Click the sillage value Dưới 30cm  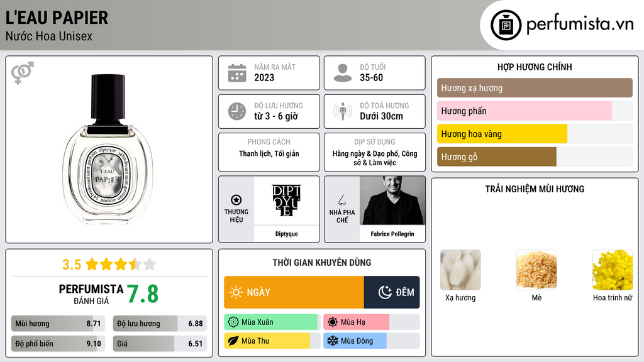[382, 116]
